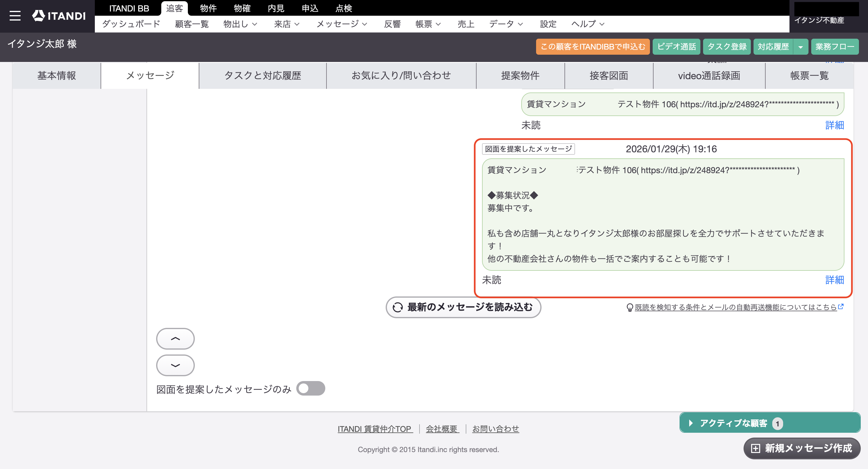Click 新規メッセージ作成 button
This screenshot has height=469, width=868.
[802, 448]
